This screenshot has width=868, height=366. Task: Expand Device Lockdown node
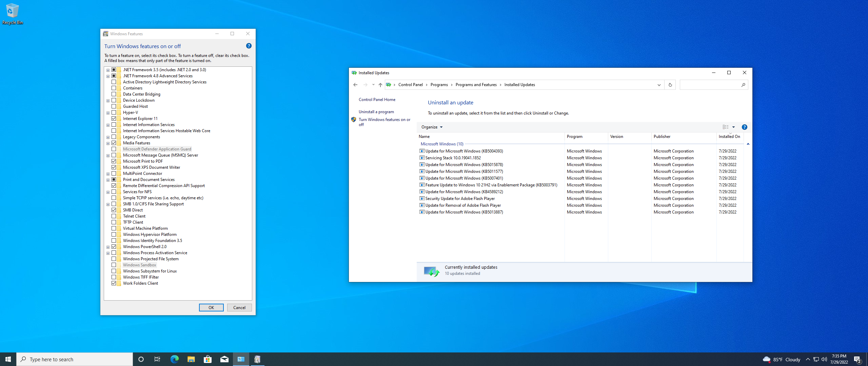coord(108,101)
